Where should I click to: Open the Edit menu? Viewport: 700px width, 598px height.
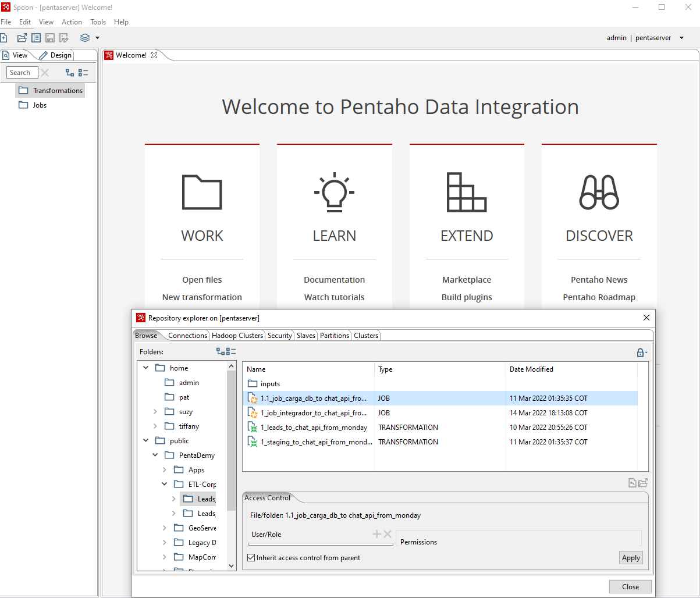[25, 22]
